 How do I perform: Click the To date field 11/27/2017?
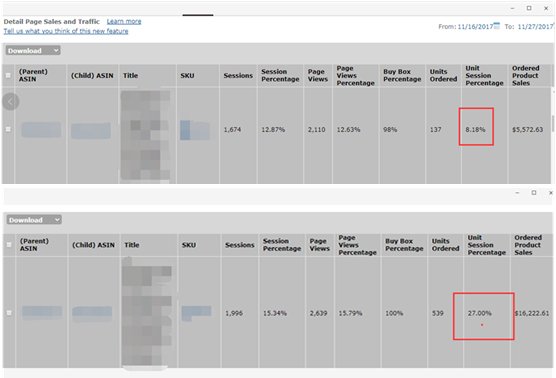pos(535,27)
